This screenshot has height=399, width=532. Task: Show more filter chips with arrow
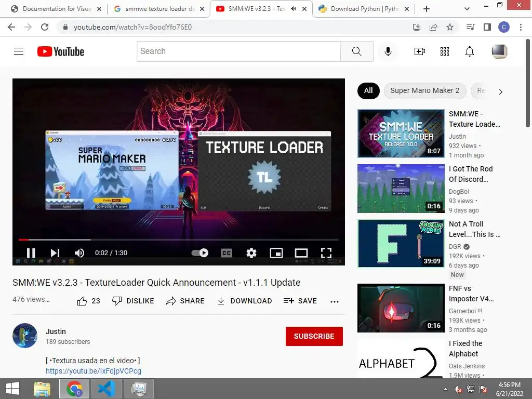coord(500,91)
